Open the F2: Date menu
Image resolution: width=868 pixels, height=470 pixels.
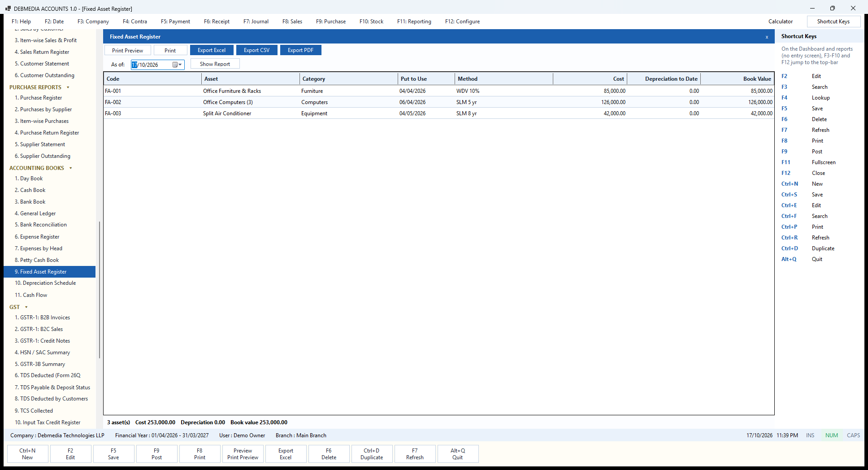pos(54,22)
